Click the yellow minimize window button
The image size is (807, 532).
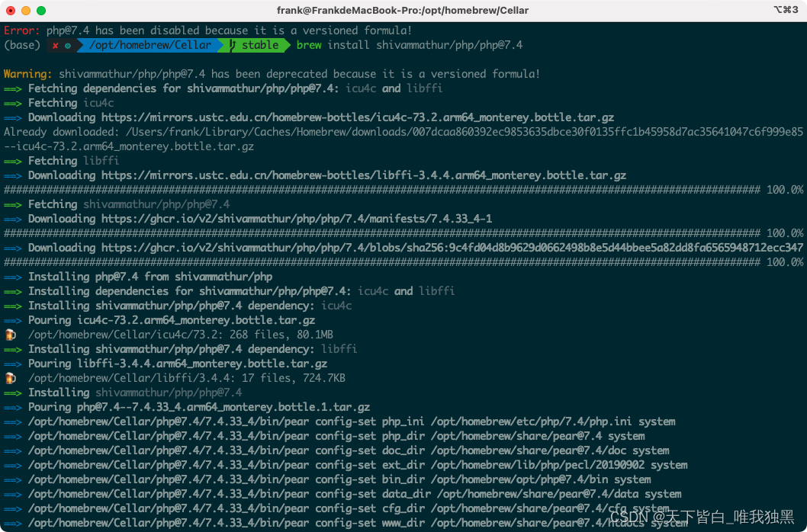[26, 11]
